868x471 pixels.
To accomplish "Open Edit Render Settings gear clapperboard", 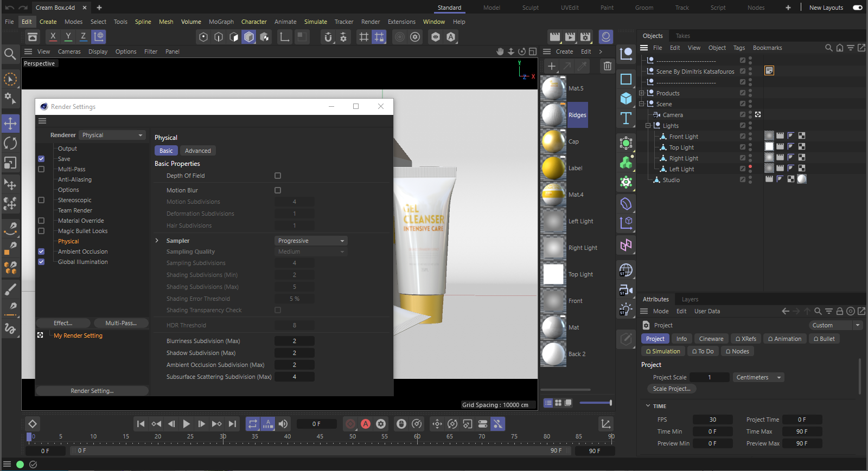I will [585, 37].
